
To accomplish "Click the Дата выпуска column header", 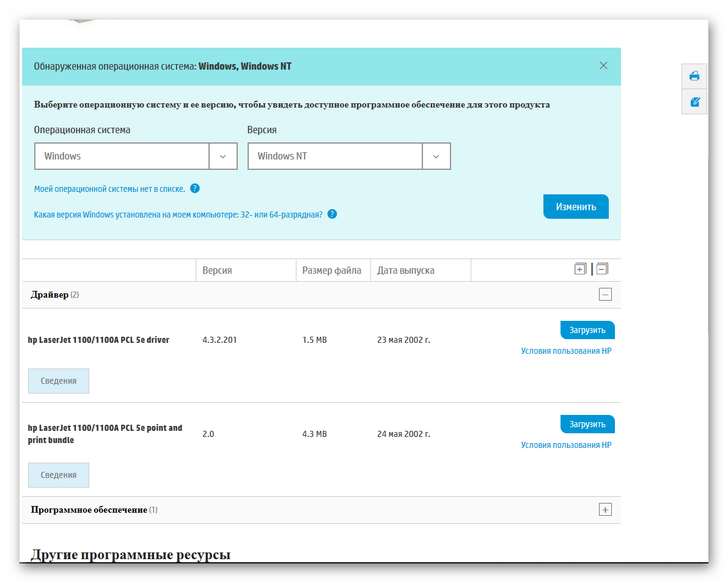I will point(406,270).
